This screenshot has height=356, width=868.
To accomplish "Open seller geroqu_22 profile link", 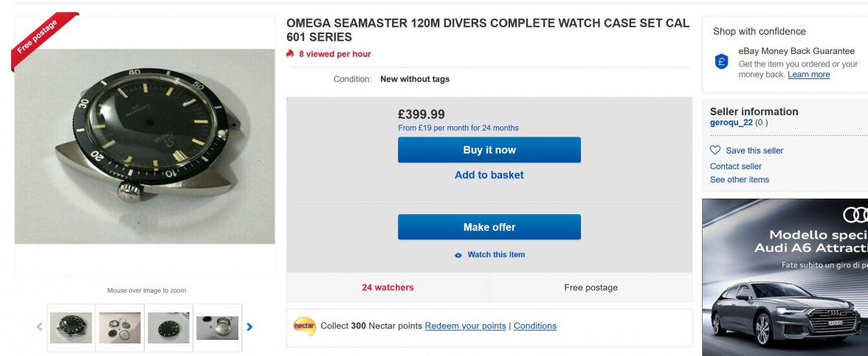I will pos(731,123).
